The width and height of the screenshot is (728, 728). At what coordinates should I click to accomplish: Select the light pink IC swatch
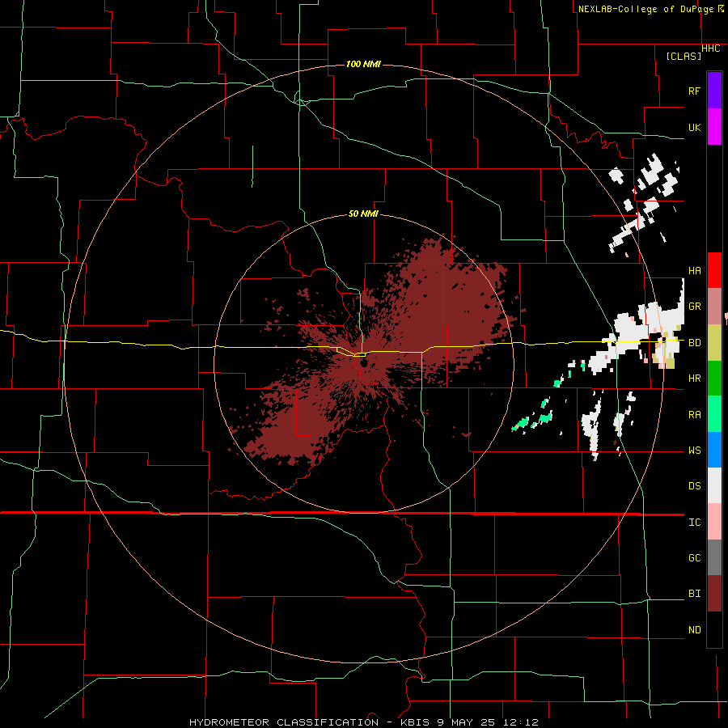(x=714, y=522)
